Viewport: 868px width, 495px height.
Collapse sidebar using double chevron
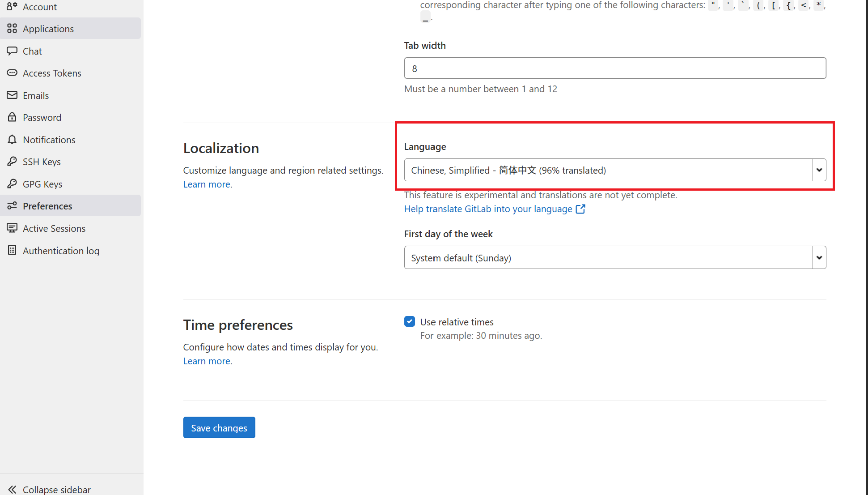coord(12,489)
